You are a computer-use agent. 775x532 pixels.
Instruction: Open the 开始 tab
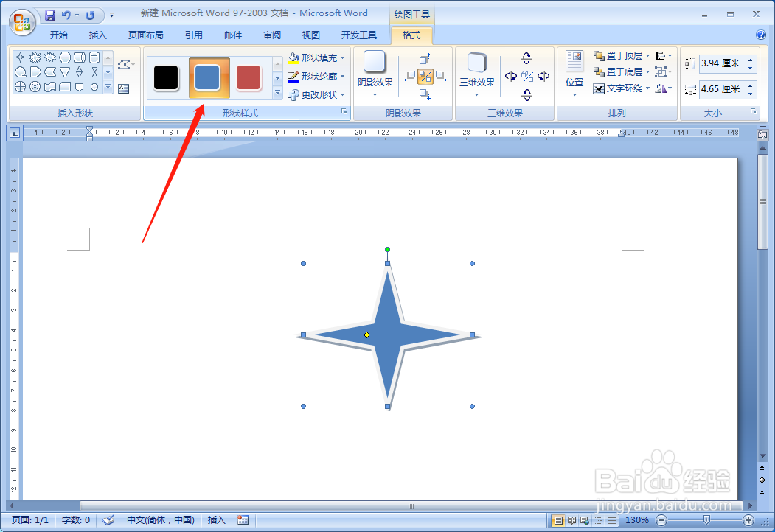[x=59, y=35]
